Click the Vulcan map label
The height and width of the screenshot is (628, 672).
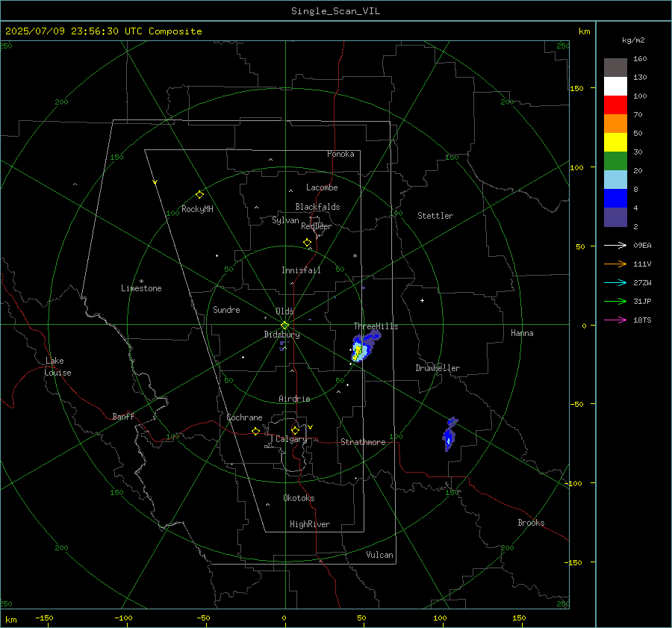click(379, 555)
